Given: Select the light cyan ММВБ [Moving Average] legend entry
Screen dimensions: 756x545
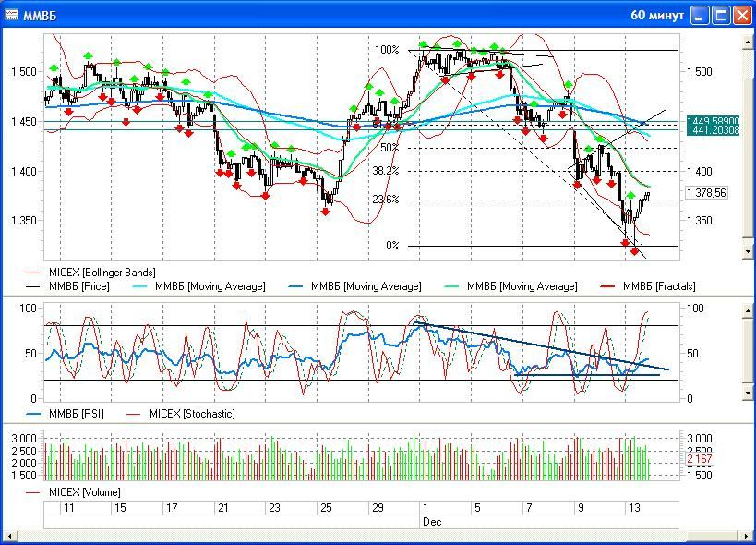Looking at the screenshot, I should (x=198, y=286).
